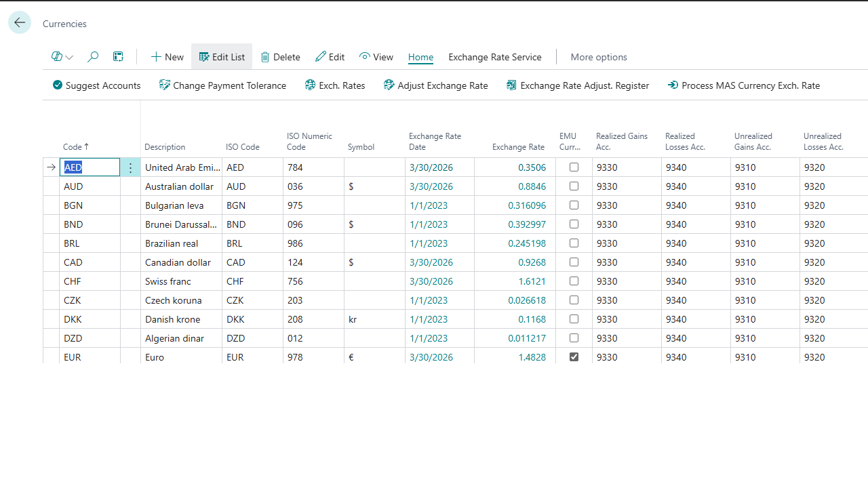Image resolution: width=868 pixels, height=488 pixels.
Task: Open the Description column header menu
Action: (x=165, y=146)
